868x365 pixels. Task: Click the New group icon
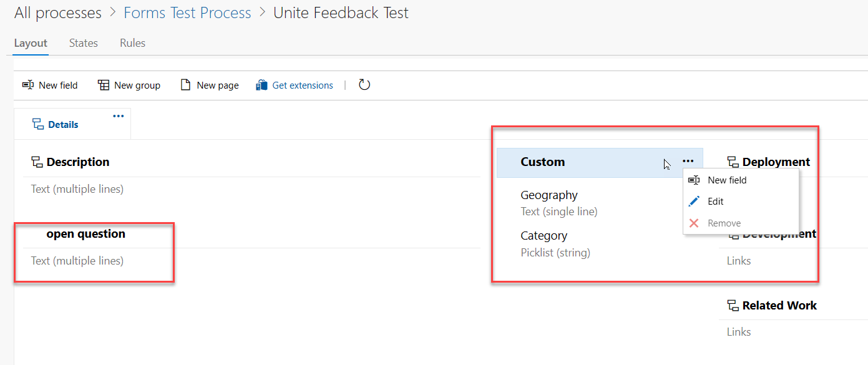point(104,85)
